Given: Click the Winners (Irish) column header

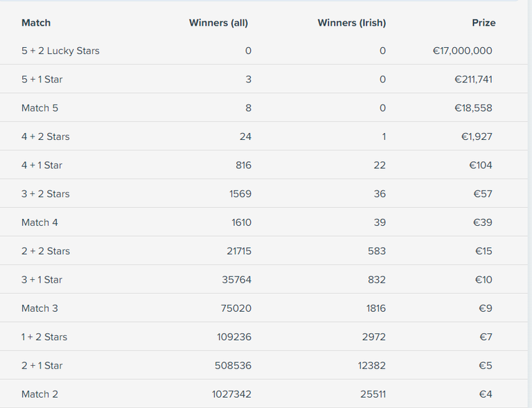Looking at the screenshot, I should click(352, 23).
